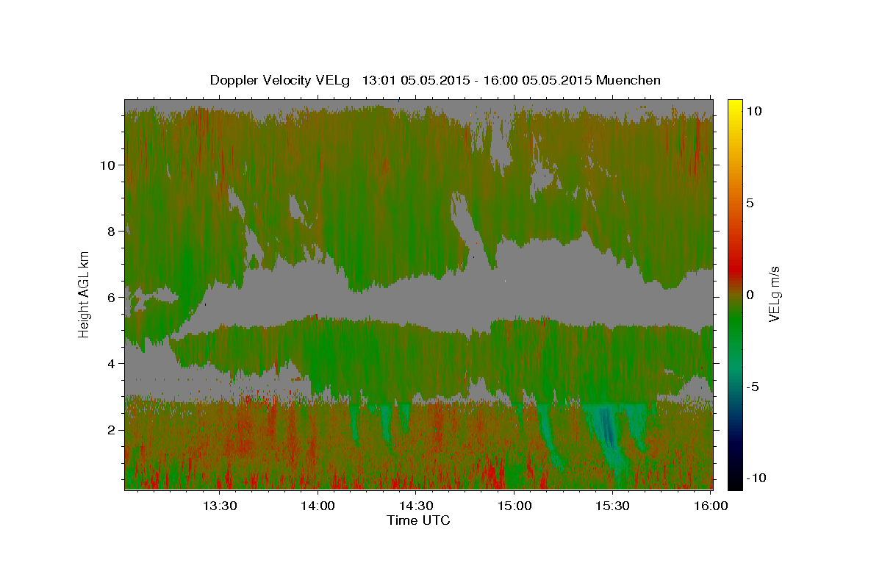
Task: Click the plot title 'Doppler Velocity VELg'
Action: point(282,80)
